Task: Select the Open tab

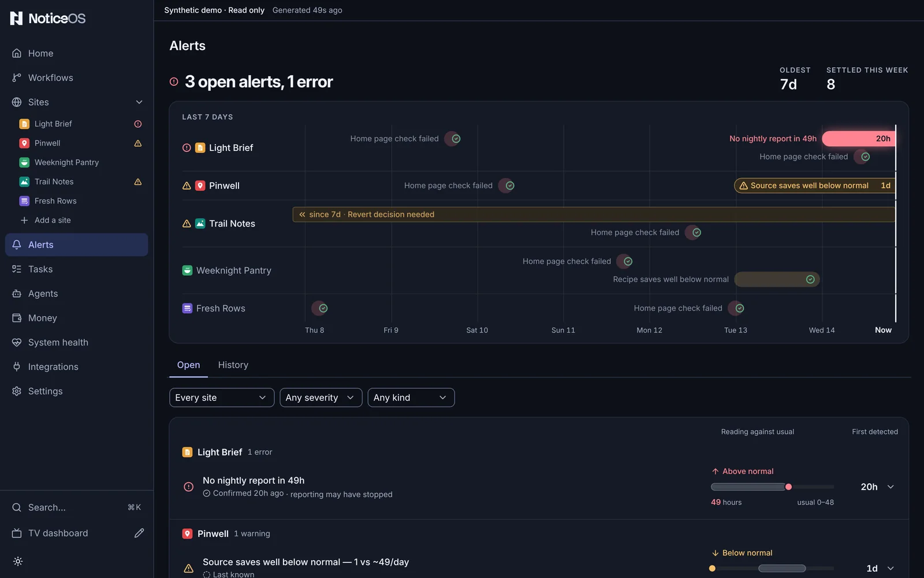Action: point(188,365)
